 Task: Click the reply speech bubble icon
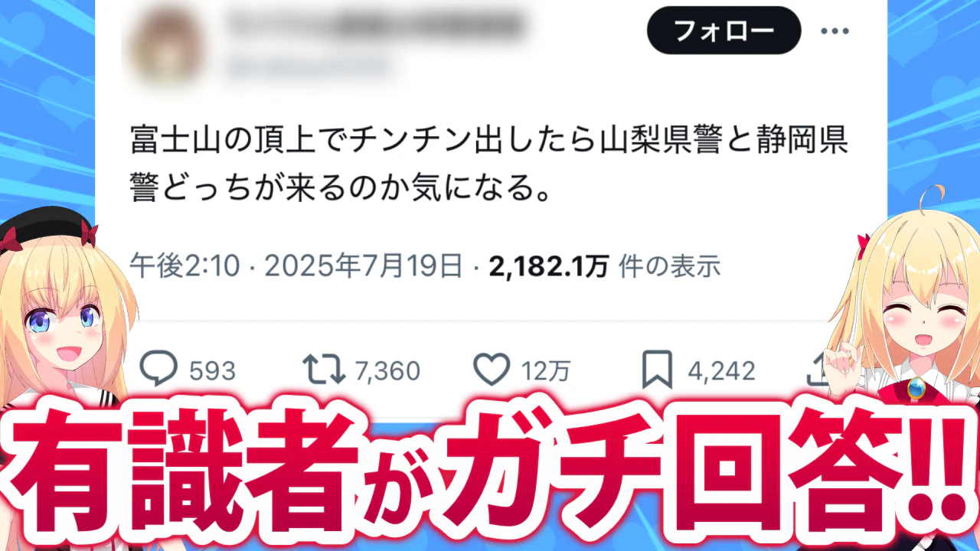[x=159, y=370]
